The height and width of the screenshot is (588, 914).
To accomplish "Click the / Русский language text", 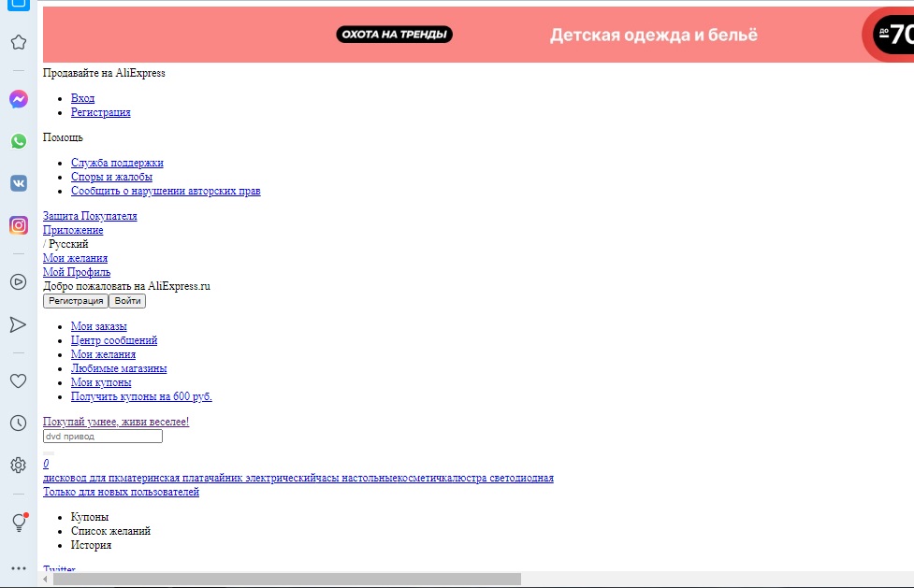I will point(65,244).
